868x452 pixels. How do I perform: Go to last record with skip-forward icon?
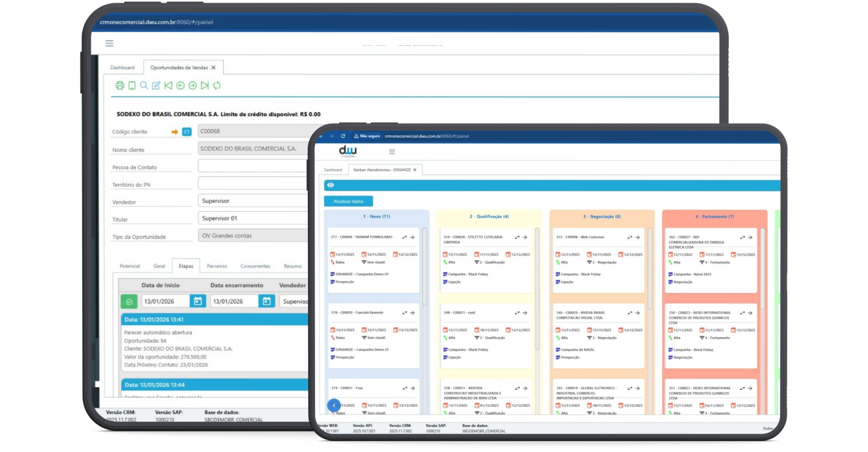pyautogui.click(x=205, y=85)
